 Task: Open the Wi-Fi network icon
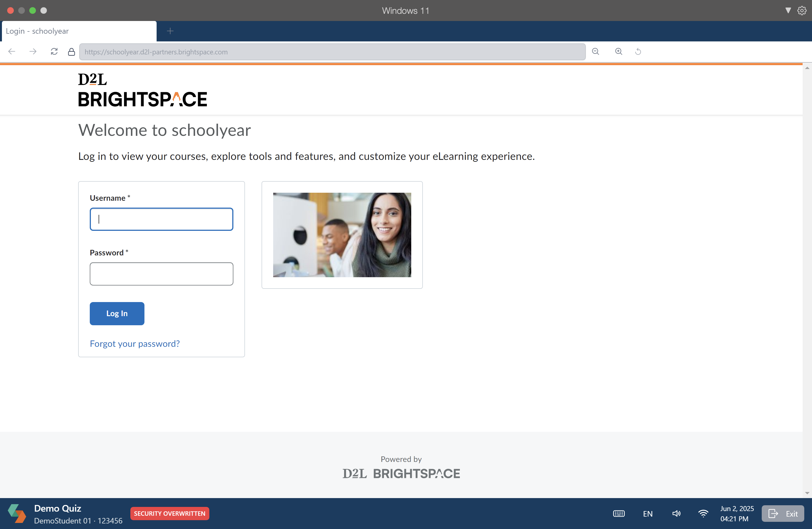(703, 513)
